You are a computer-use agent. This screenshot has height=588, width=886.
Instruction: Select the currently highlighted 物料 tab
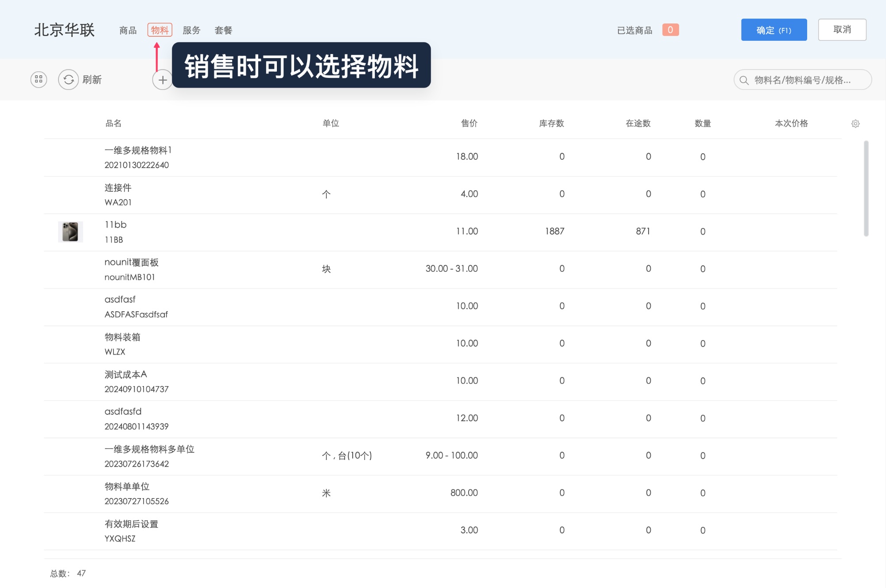pos(160,30)
